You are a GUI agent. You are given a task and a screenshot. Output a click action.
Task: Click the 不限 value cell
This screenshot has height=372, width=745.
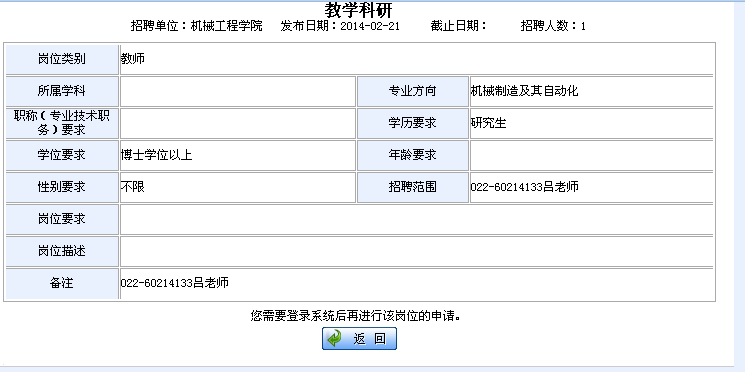click(x=238, y=187)
